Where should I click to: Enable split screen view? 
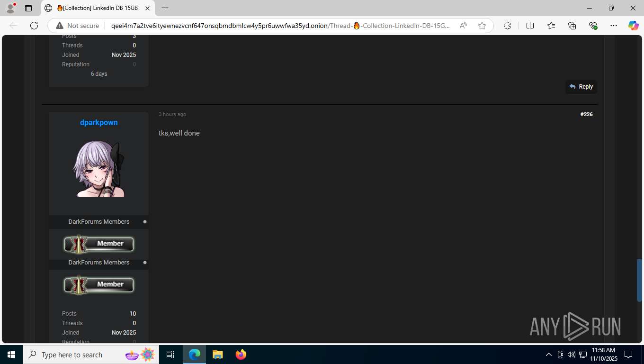click(x=530, y=26)
